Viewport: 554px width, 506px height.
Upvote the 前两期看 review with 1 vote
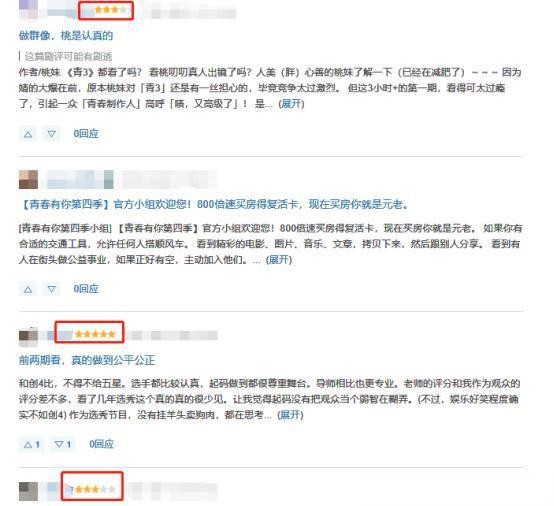click(x=31, y=444)
